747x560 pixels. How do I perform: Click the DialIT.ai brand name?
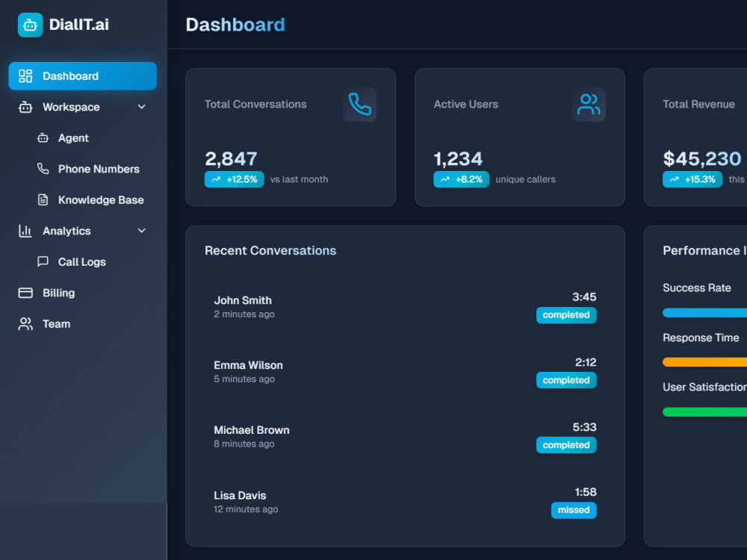point(79,25)
